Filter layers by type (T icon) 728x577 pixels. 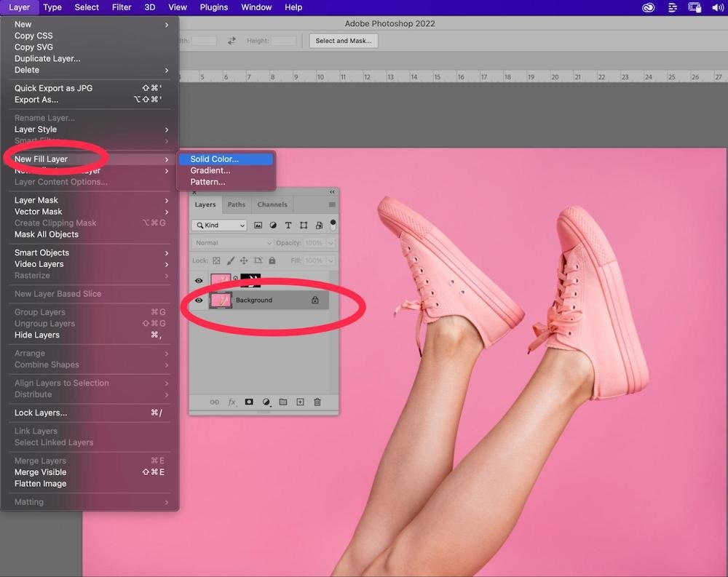tap(288, 226)
